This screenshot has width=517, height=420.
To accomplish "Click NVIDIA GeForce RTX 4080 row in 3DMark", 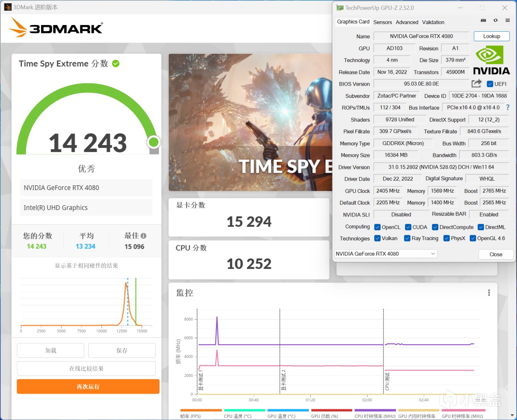I will (x=86, y=188).
